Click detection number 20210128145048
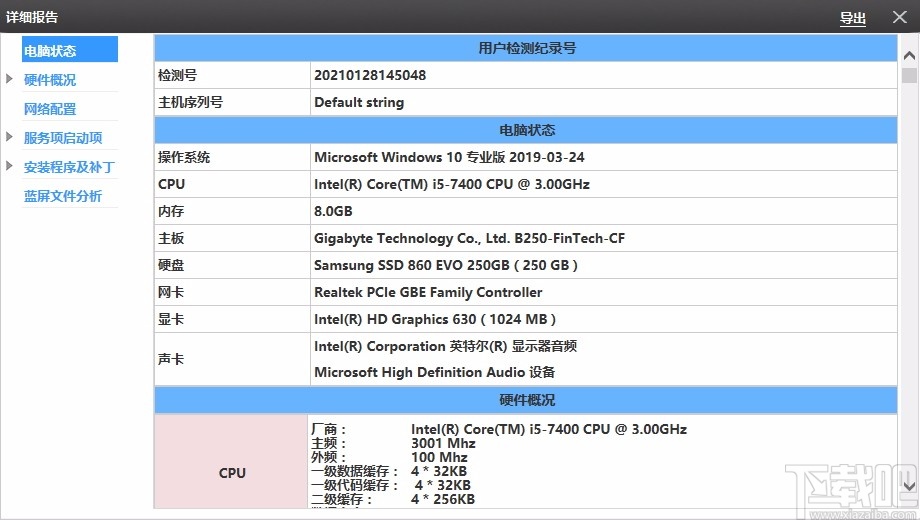This screenshot has width=920, height=520. (x=370, y=75)
